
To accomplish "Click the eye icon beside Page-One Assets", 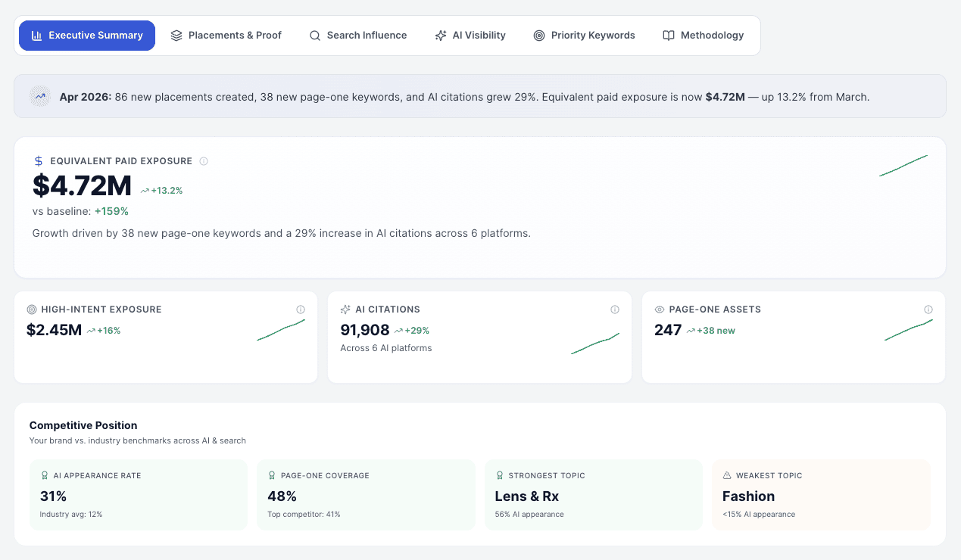I will (660, 310).
